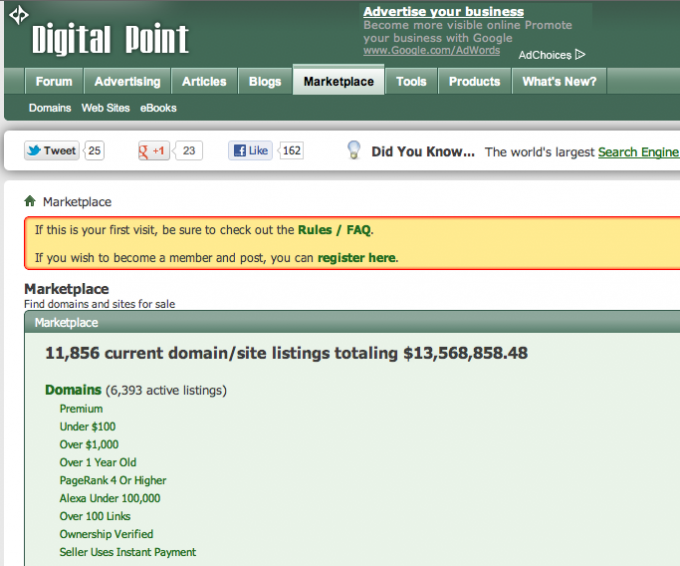
Task: Click the '(6,393 active listings)' text
Action: tap(166, 390)
